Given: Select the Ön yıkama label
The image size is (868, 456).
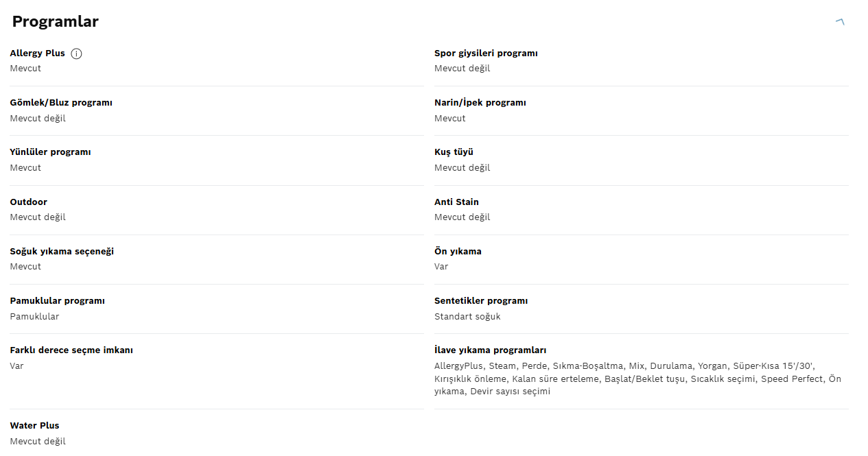Looking at the screenshot, I should [458, 251].
